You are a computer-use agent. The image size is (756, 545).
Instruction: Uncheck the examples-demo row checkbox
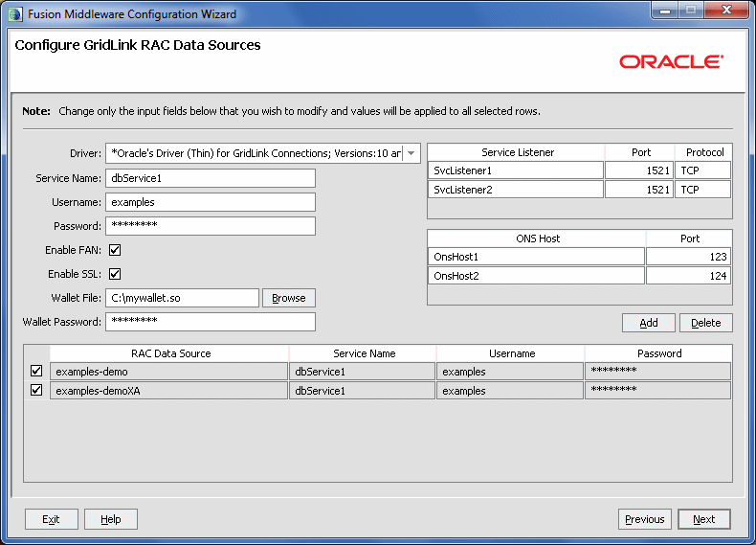[36, 371]
